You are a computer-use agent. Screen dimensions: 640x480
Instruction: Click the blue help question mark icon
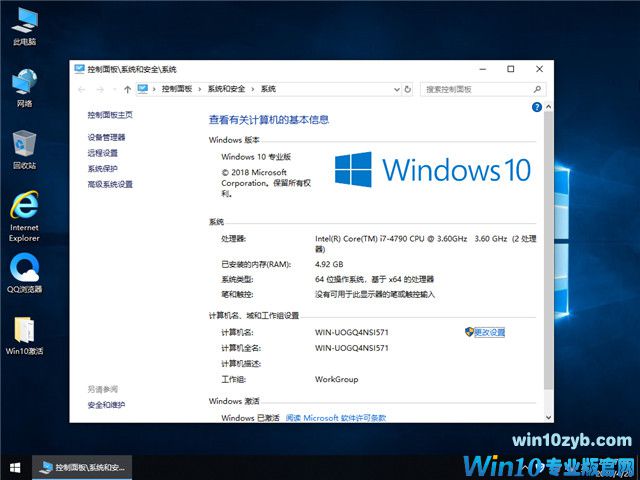click(537, 106)
